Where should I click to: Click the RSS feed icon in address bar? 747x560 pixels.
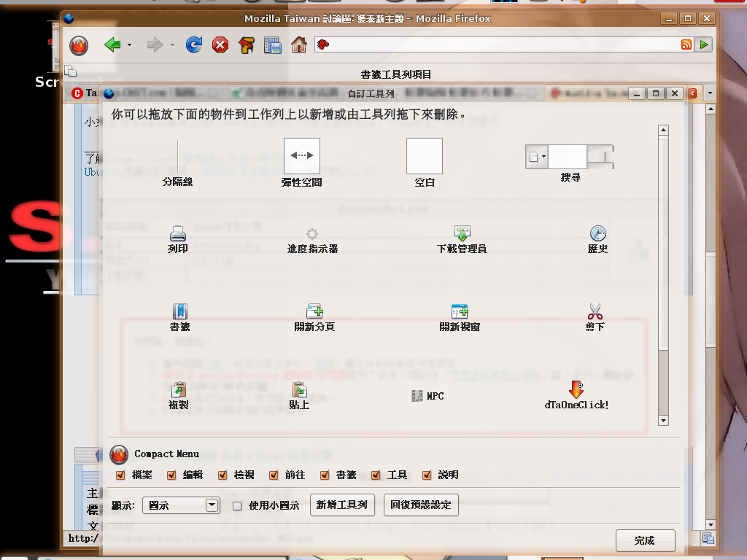pyautogui.click(x=686, y=44)
